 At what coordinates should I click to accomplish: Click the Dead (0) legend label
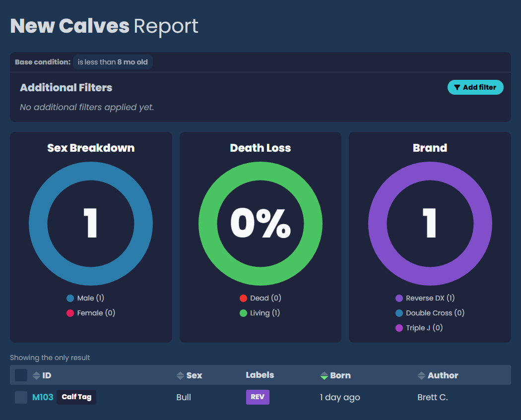[x=265, y=298]
